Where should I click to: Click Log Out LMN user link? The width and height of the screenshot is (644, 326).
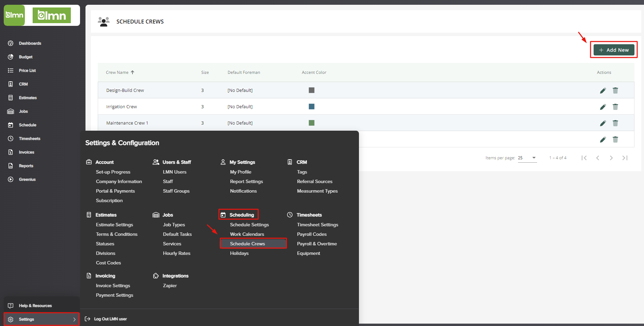coord(110,319)
